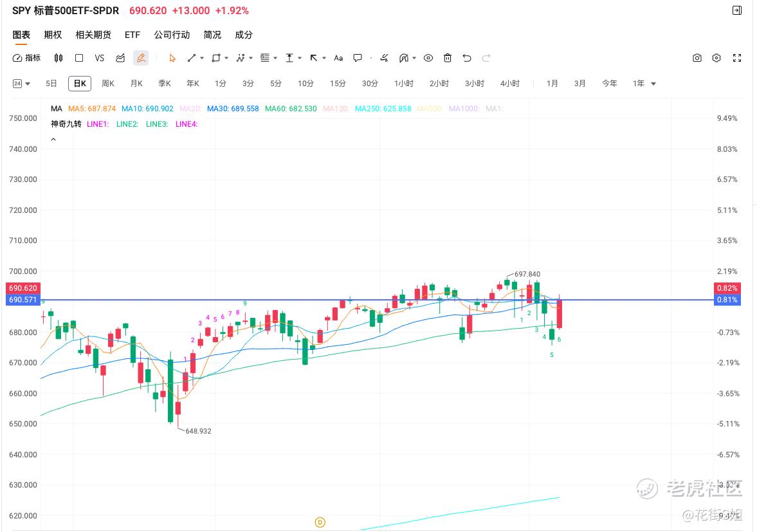Expand the Fibonacci tool dropdown arrow
This screenshot has height=532, width=757.
pyautogui.click(x=275, y=58)
